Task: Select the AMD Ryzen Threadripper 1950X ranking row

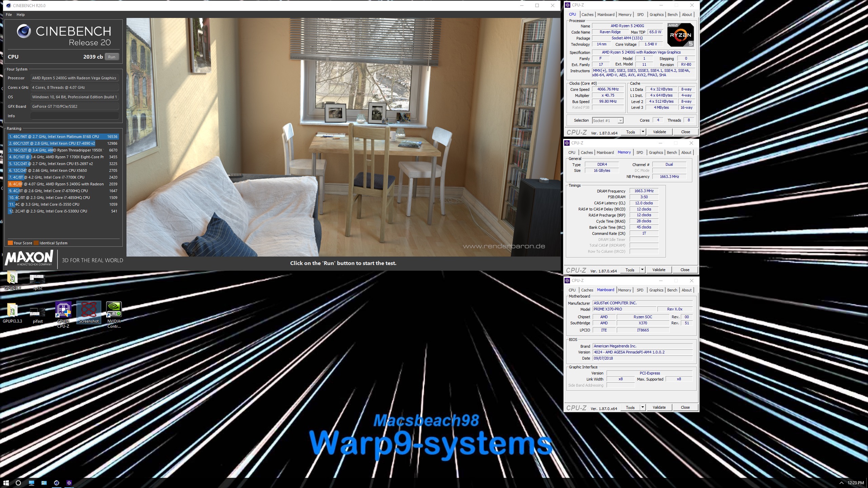Action: [x=63, y=150]
